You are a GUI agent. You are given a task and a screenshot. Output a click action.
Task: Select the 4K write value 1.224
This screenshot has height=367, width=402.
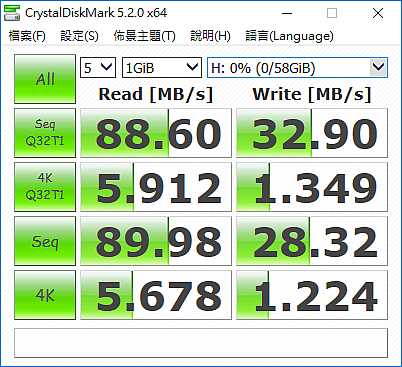coord(312,295)
